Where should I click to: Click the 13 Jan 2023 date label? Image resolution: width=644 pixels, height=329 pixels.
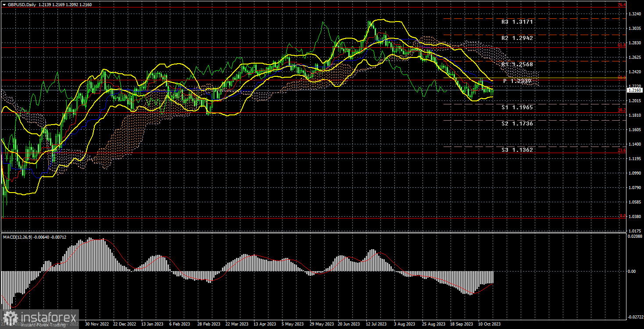(x=153, y=324)
